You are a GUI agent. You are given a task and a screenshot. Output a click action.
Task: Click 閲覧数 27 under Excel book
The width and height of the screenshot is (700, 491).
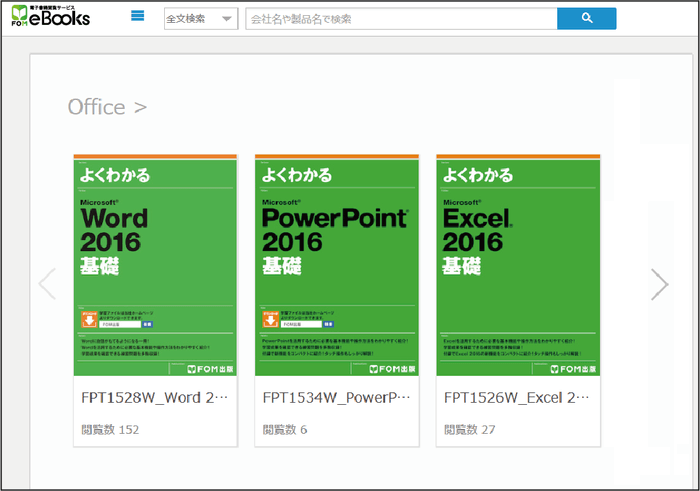[x=470, y=429]
